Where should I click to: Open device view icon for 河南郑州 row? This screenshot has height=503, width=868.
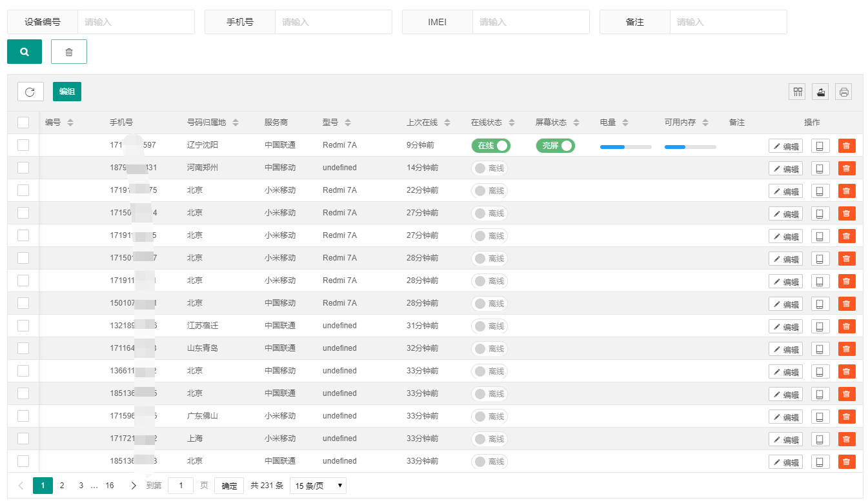click(820, 168)
